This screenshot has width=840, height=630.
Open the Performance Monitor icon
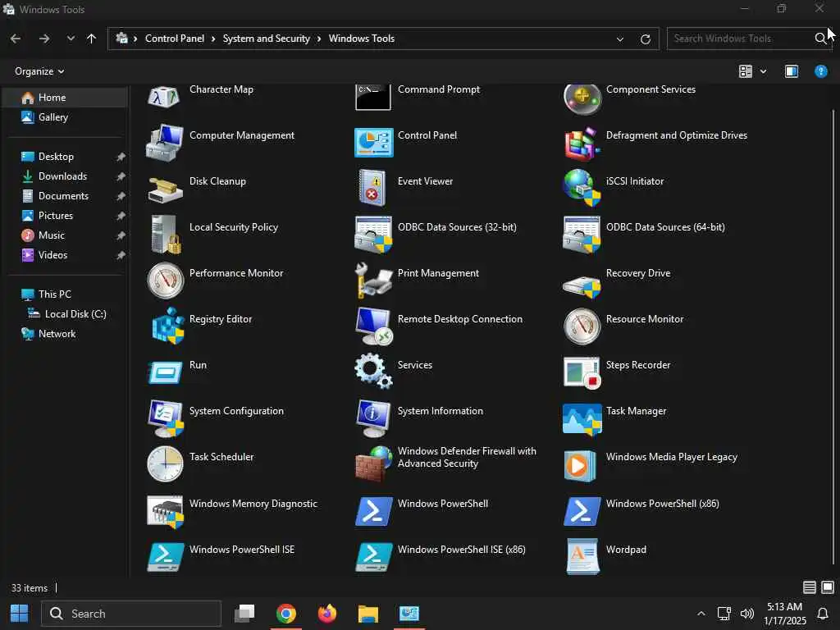pos(165,281)
